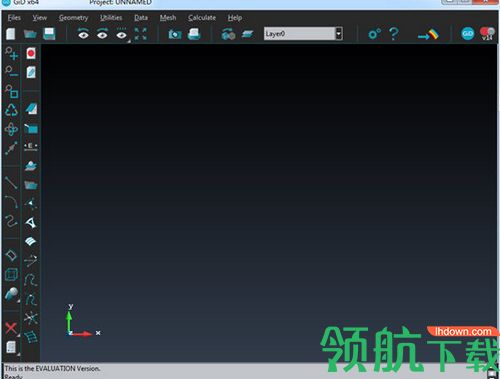
Task: Click the document with pencil icon
Action: pyautogui.click(x=31, y=72)
